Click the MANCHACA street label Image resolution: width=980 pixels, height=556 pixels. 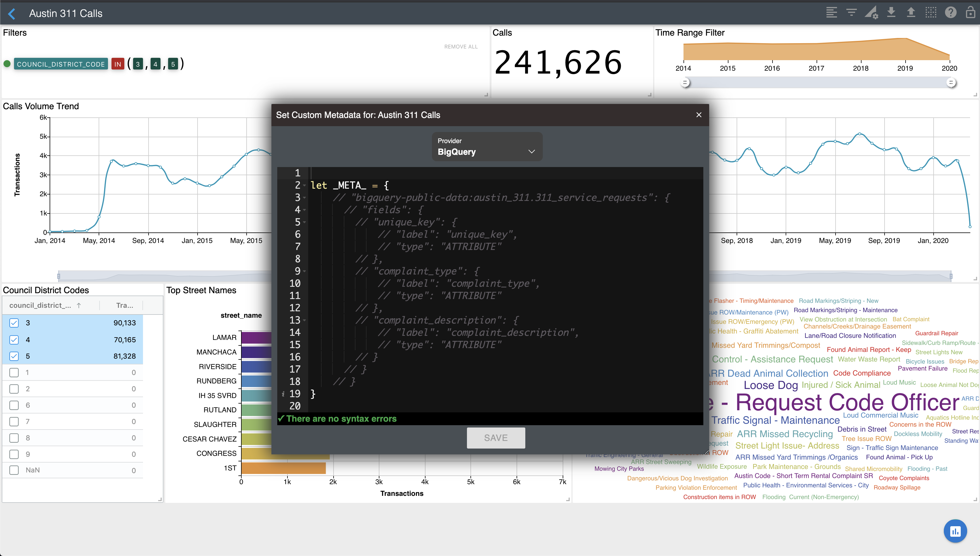point(216,352)
